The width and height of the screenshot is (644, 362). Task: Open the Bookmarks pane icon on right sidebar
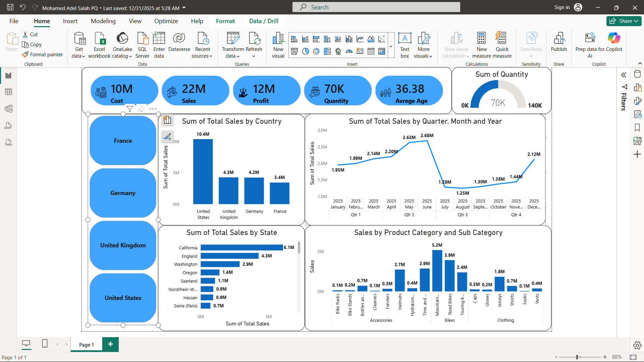pos(637,127)
